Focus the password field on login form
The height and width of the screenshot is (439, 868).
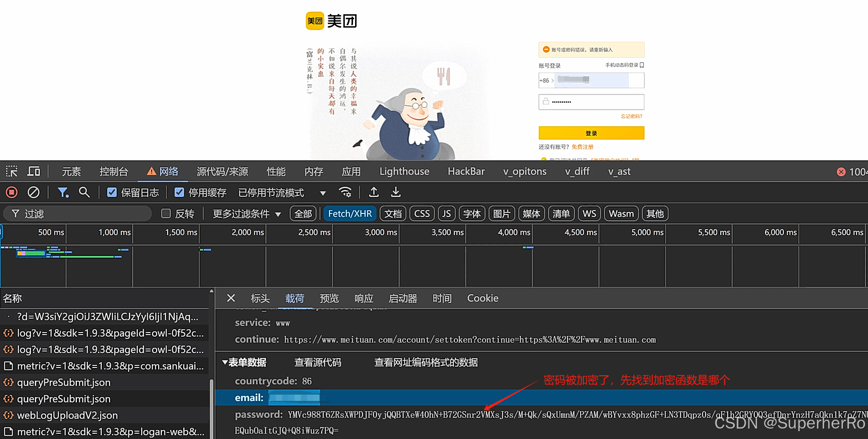point(591,102)
